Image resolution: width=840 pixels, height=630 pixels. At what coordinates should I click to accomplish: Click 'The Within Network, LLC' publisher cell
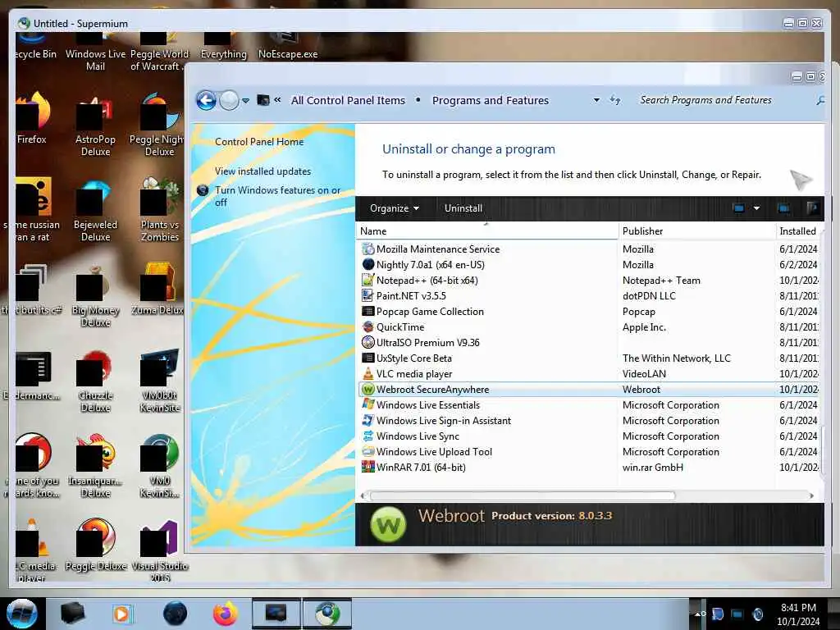coord(676,358)
